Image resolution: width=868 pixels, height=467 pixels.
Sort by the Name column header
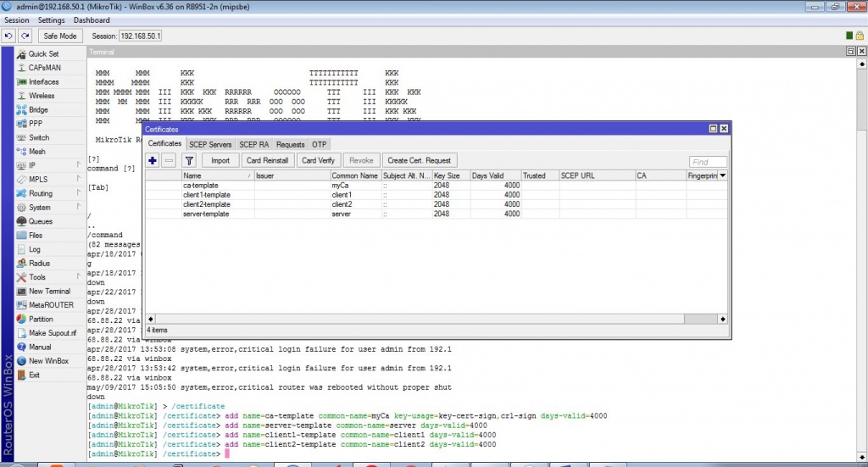[x=218, y=175]
